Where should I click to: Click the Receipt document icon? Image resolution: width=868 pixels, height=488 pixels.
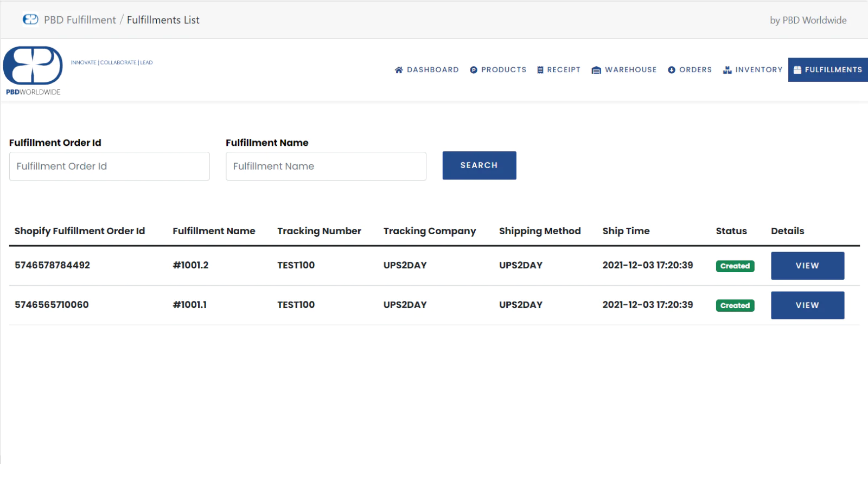point(540,70)
